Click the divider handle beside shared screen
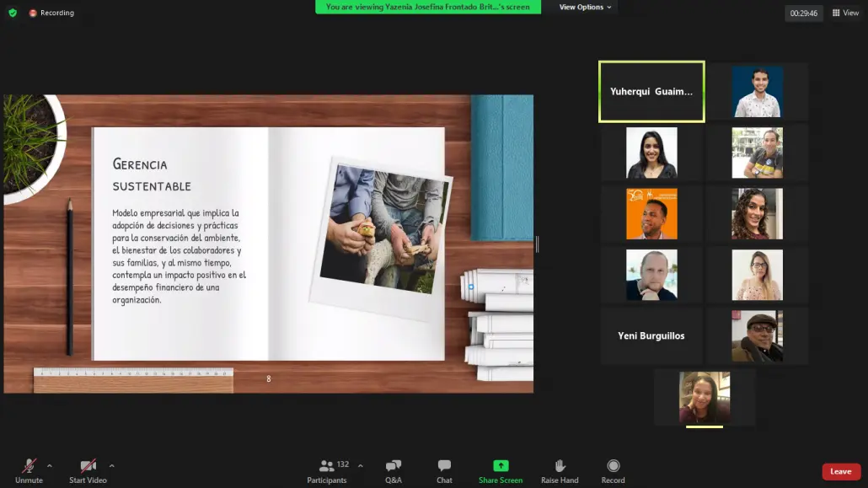This screenshot has height=488, width=868. 537,244
